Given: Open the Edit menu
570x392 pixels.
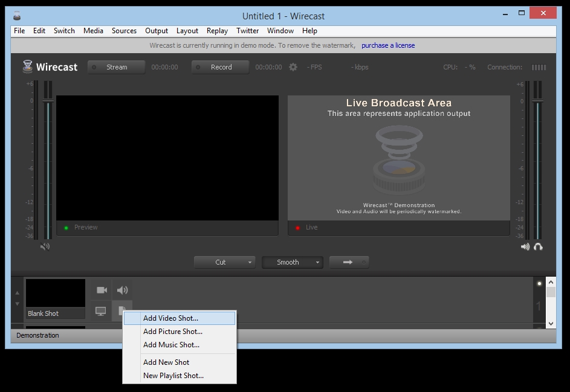Looking at the screenshot, I should click(x=39, y=31).
